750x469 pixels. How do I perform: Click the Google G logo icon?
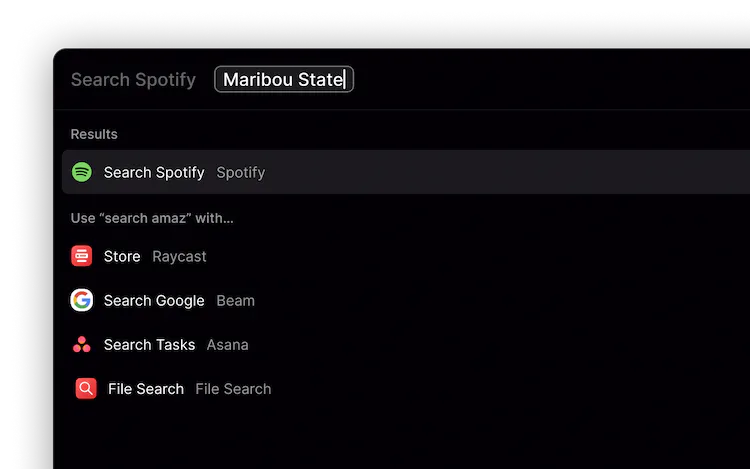[x=82, y=300]
